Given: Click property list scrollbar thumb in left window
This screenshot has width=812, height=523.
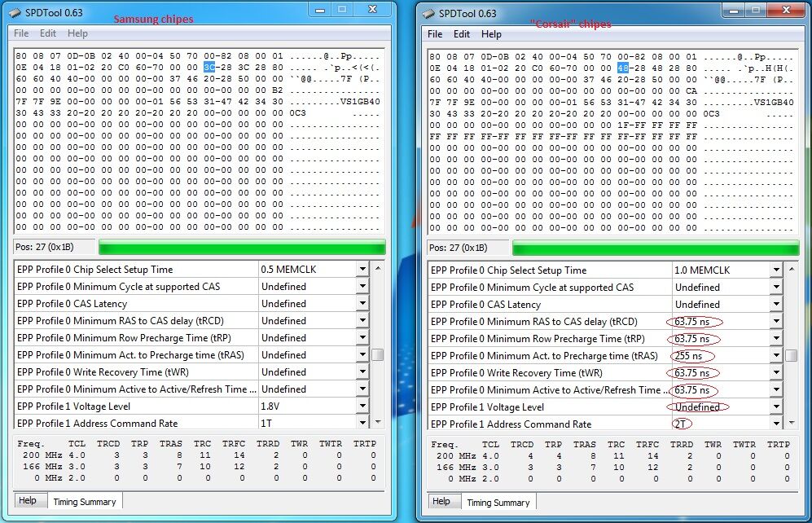Looking at the screenshot, I should tap(378, 354).
